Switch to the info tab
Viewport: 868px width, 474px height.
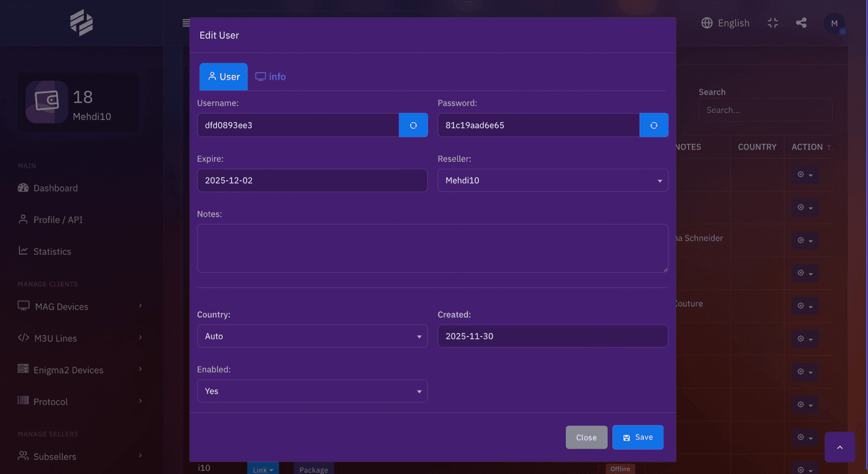click(271, 77)
